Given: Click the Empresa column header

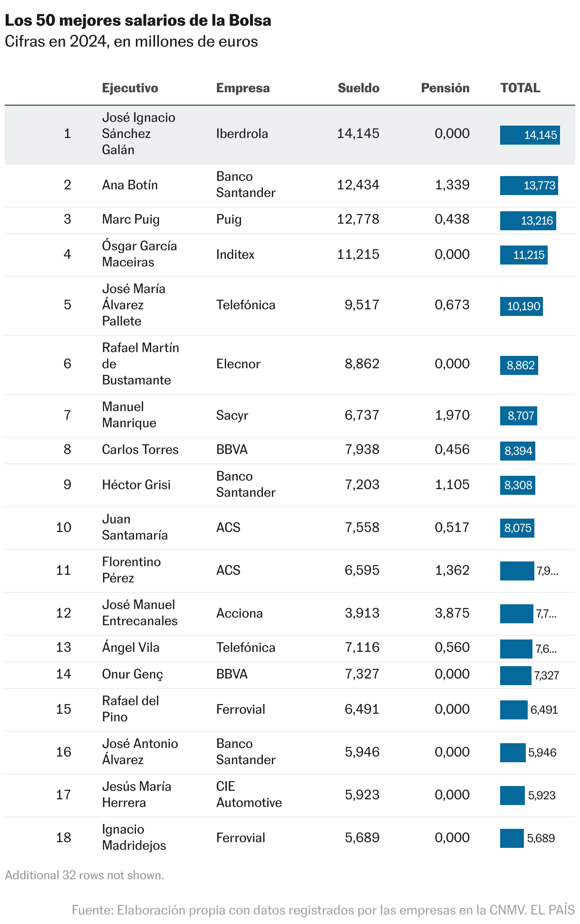Looking at the screenshot, I should tap(242, 88).
